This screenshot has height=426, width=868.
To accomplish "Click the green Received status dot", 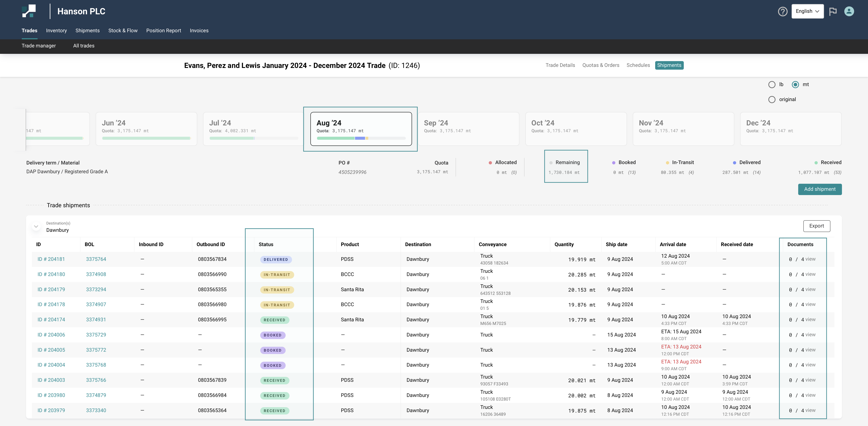I will coord(816,163).
